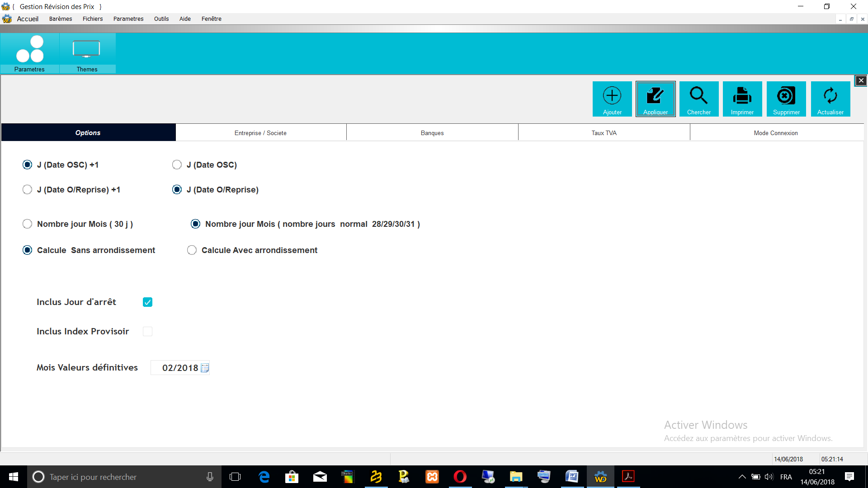
Task: Open calendar picker for Mois Valeurs définitives
Action: point(205,368)
